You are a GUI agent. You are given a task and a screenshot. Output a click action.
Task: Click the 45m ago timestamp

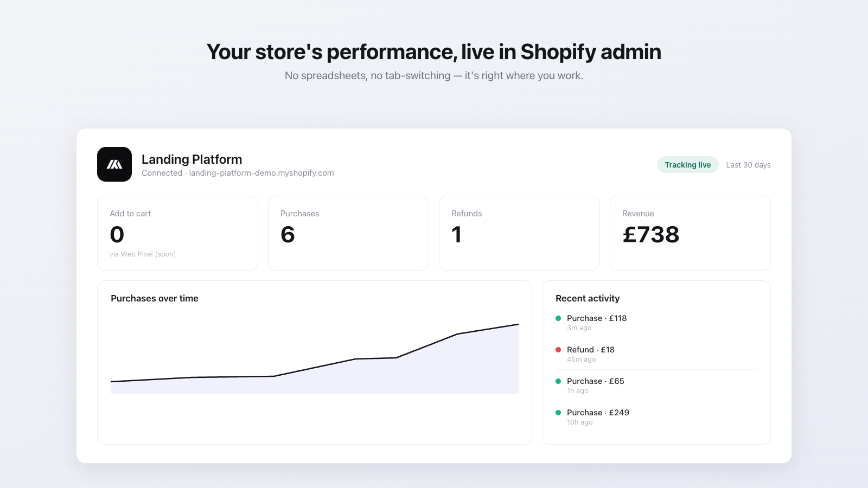click(x=582, y=359)
